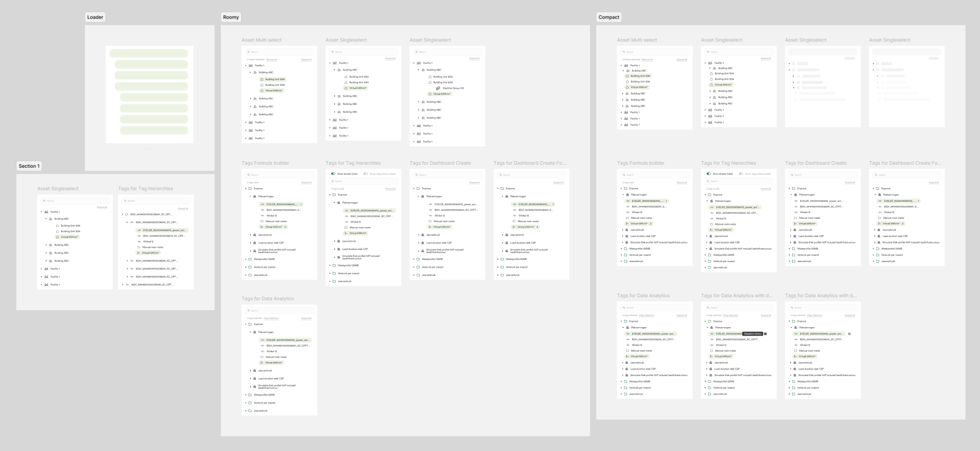Viewport: 980px width, 451px height.
Task: Click Virtual kWh/m² icon in Section 1 Tags for Tag hierarchies
Action: pyautogui.click(x=139, y=253)
